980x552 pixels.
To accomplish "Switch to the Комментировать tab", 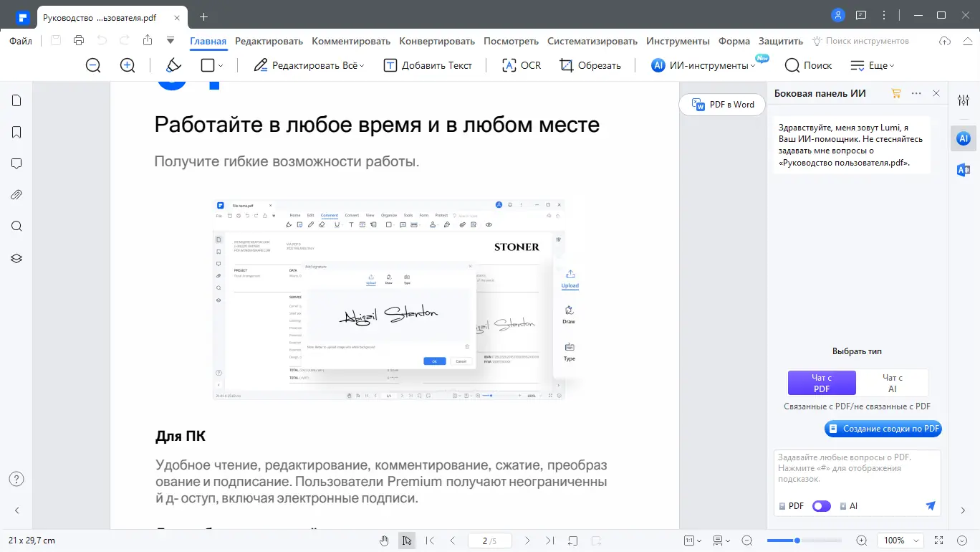I will coord(350,41).
